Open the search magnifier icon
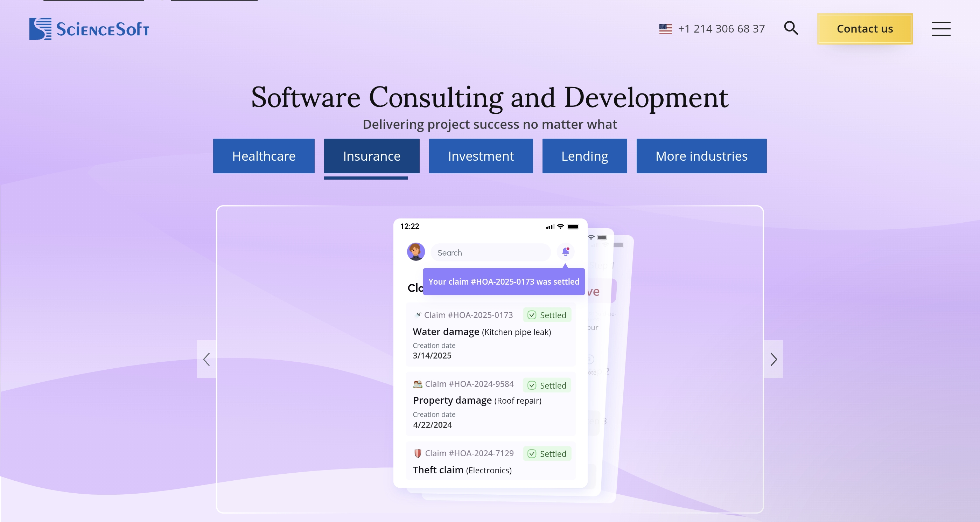This screenshot has width=980, height=522. (x=791, y=28)
